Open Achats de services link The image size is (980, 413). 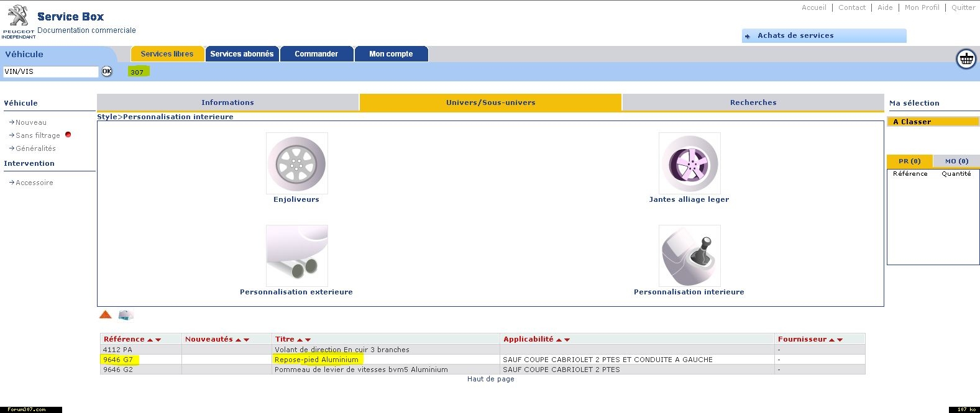tap(795, 35)
